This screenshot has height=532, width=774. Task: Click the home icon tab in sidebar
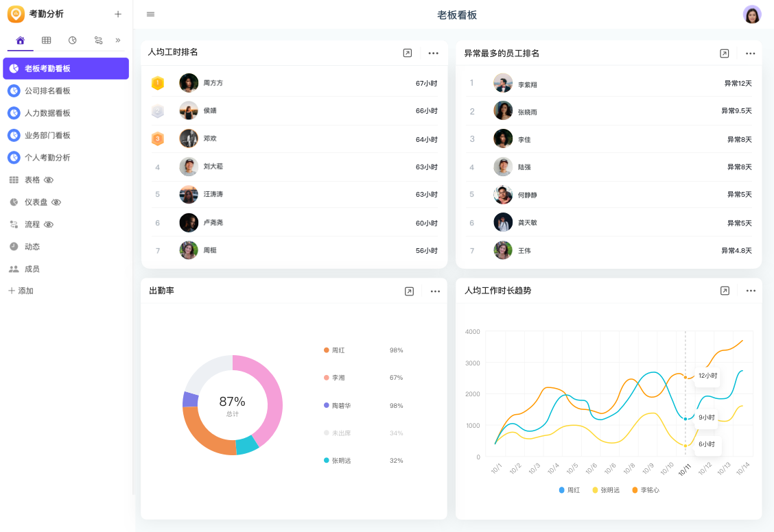click(x=20, y=40)
